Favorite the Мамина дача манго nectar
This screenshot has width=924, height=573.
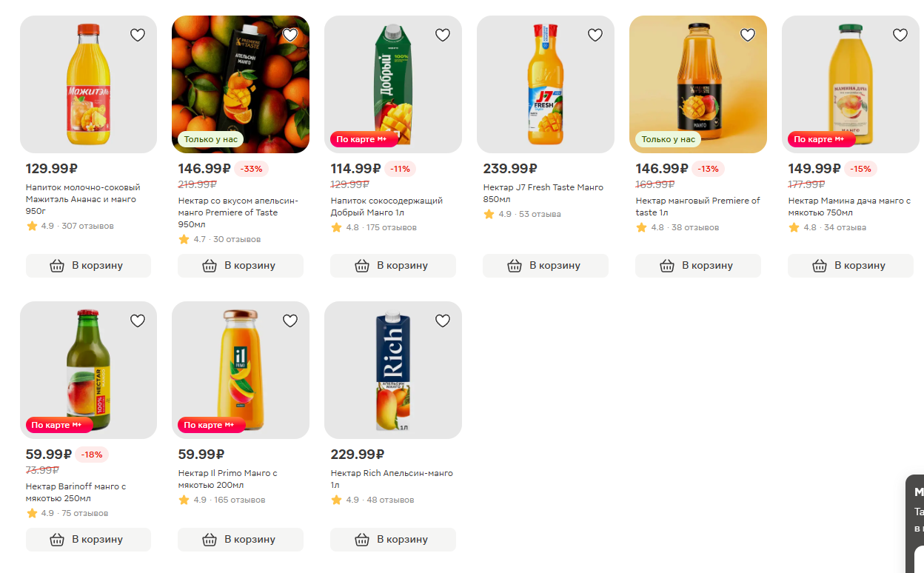(x=900, y=35)
